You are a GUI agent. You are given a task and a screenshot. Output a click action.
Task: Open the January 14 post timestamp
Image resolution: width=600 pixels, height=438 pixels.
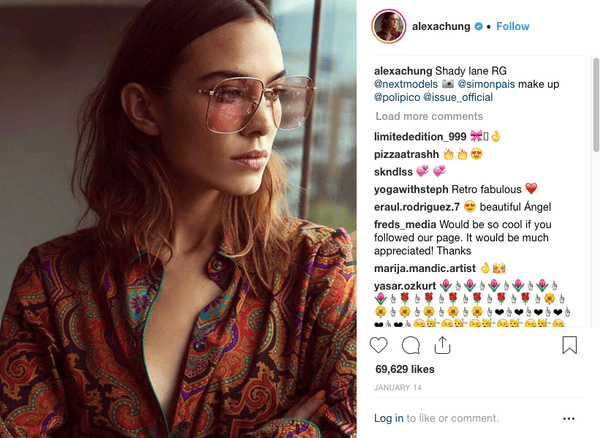(396, 387)
